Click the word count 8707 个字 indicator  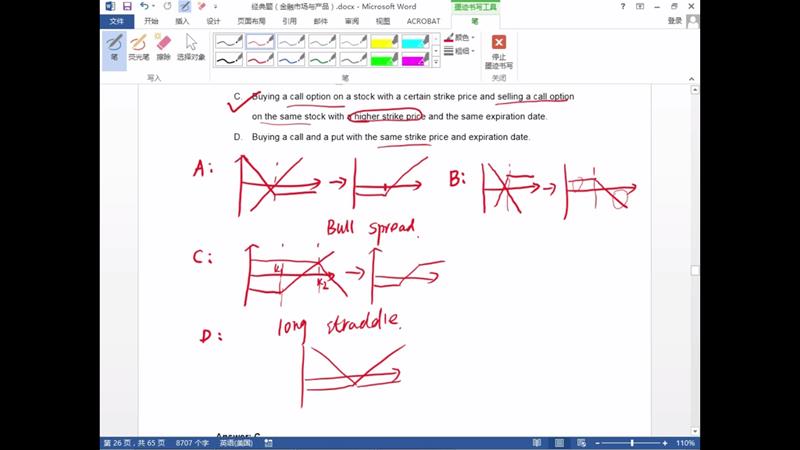192,442
